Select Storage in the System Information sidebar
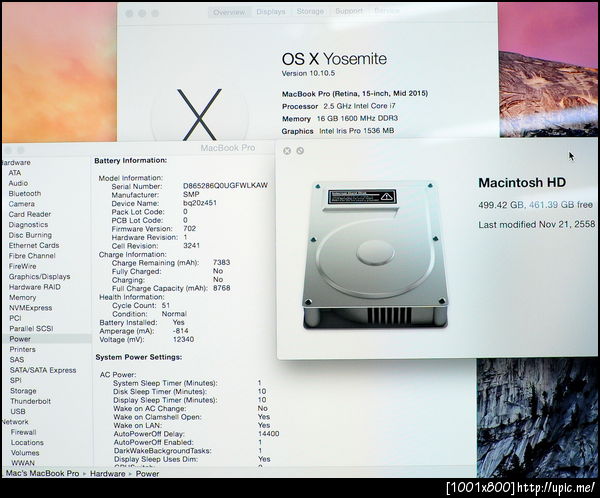The image size is (600, 498). pyautogui.click(x=23, y=391)
